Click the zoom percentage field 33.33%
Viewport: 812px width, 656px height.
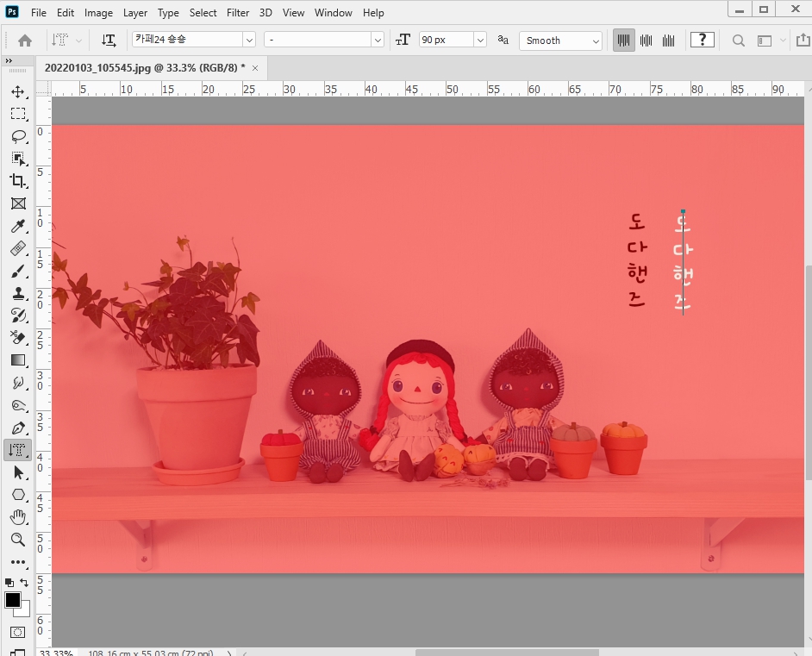[56, 653]
